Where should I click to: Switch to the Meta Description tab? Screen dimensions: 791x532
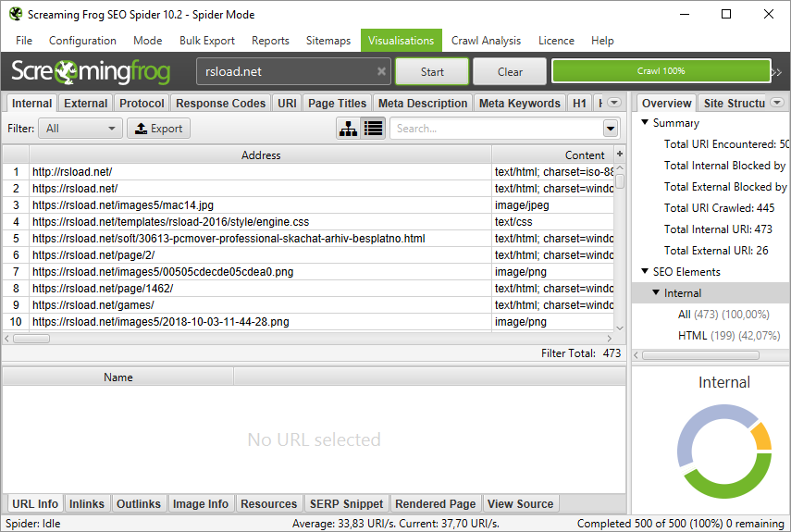[423, 104]
